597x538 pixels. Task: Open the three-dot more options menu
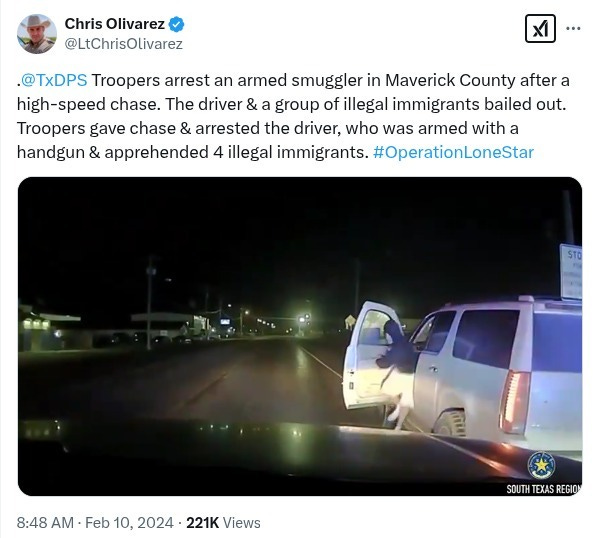573,28
